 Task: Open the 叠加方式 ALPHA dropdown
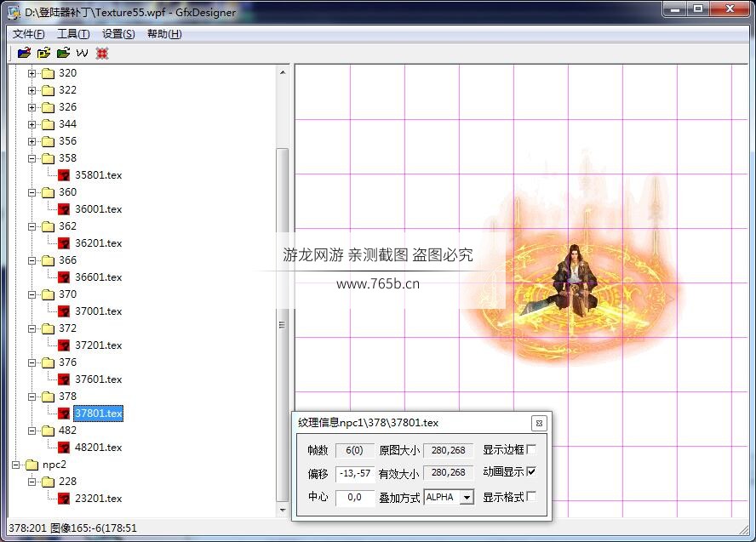pyautogui.click(x=467, y=497)
